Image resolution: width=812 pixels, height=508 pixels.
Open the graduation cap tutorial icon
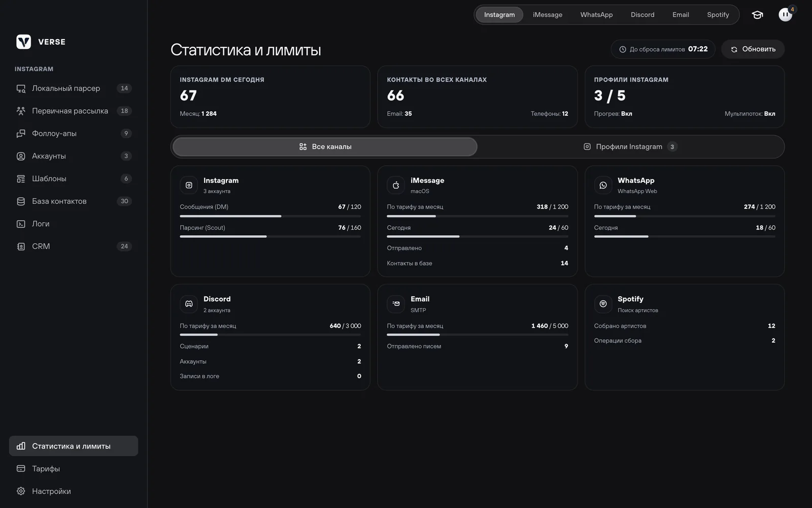(757, 15)
